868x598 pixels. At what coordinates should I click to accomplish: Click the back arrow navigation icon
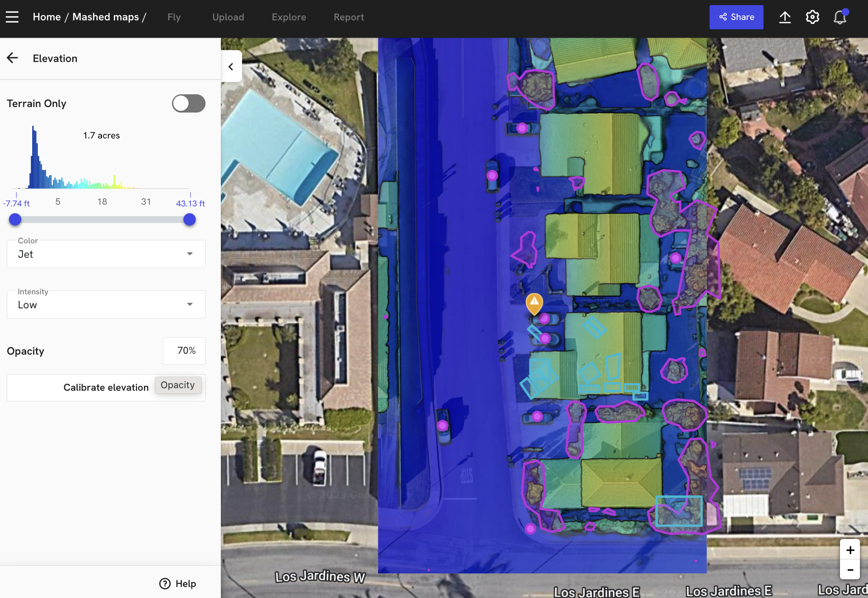pyautogui.click(x=12, y=58)
